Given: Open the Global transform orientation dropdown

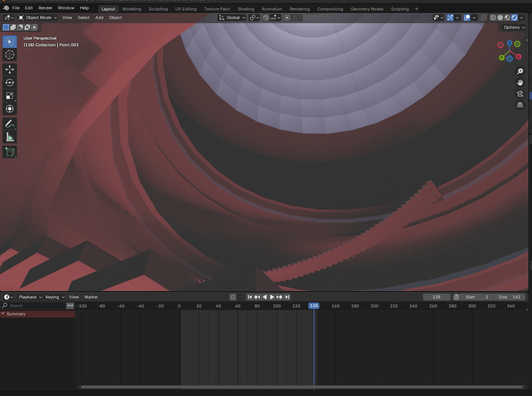Looking at the screenshot, I should pos(232,18).
